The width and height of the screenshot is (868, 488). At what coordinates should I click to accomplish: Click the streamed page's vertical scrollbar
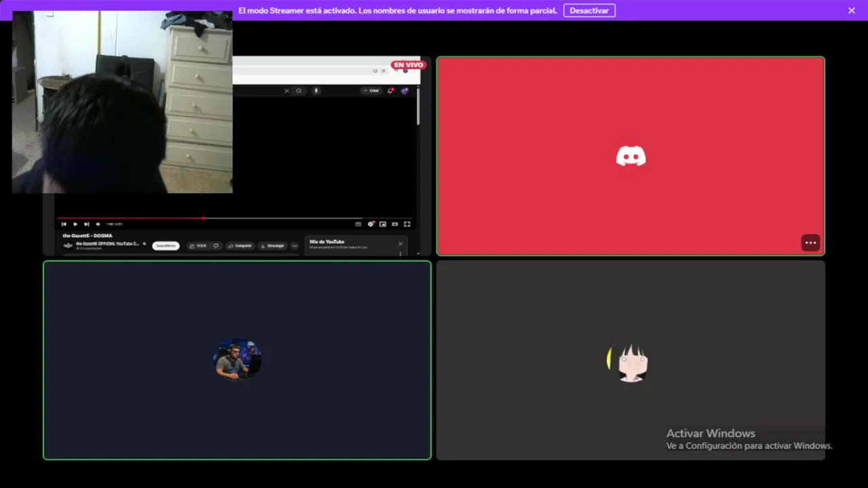[x=418, y=106]
